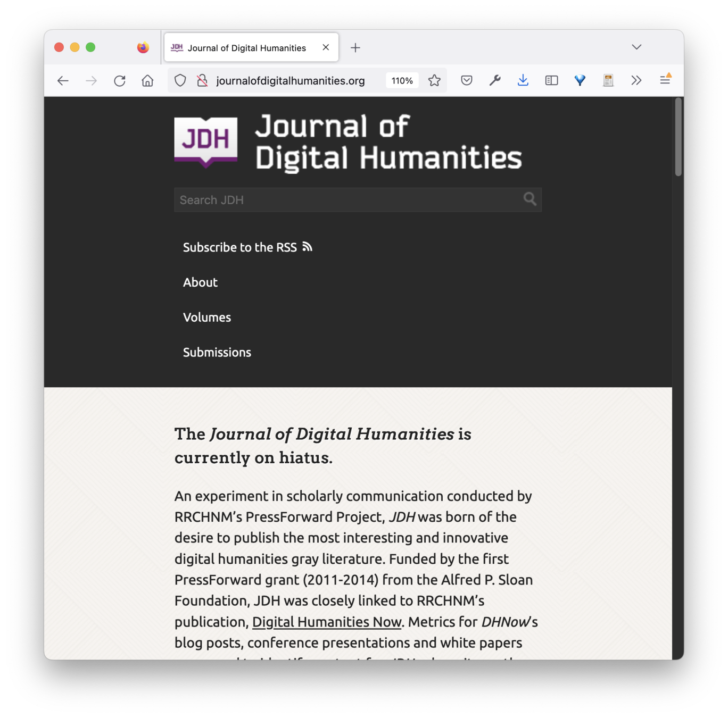Click the Journal of Digital Humanities site title
The width and height of the screenshot is (728, 718).
(x=388, y=143)
